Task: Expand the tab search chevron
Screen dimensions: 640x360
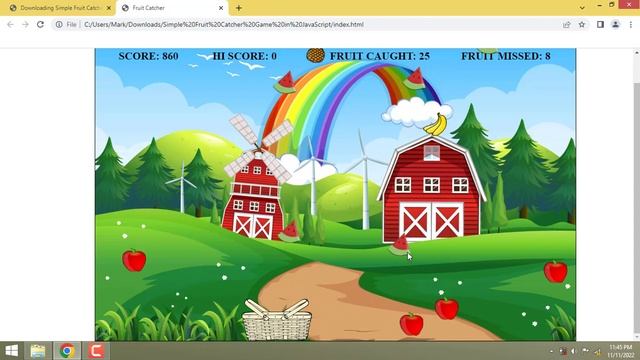Action: [582, 8]
